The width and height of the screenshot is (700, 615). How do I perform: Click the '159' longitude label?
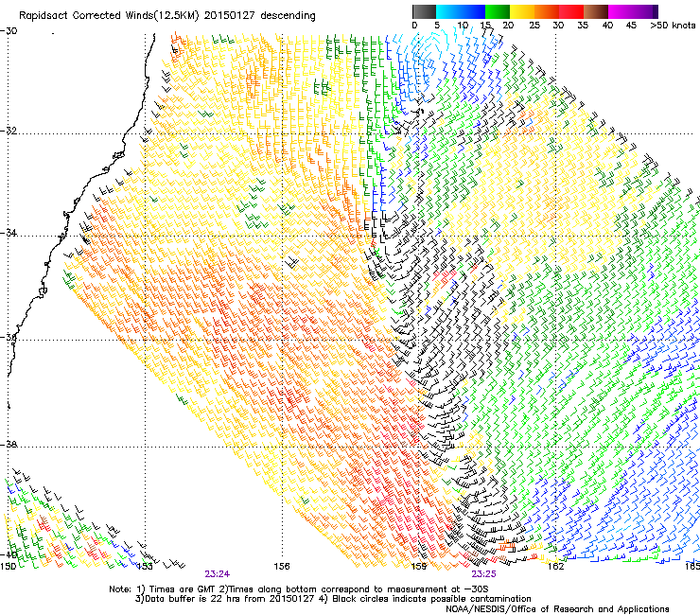click(x=419, y=567)
